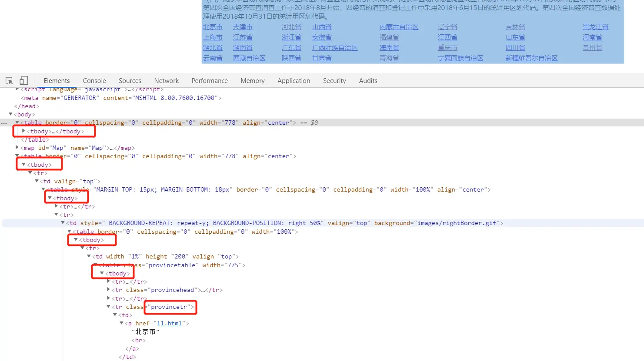644x361 pixels.
Task: Open the Application tab
Action: pyautogui.click(x=294, y=81)
